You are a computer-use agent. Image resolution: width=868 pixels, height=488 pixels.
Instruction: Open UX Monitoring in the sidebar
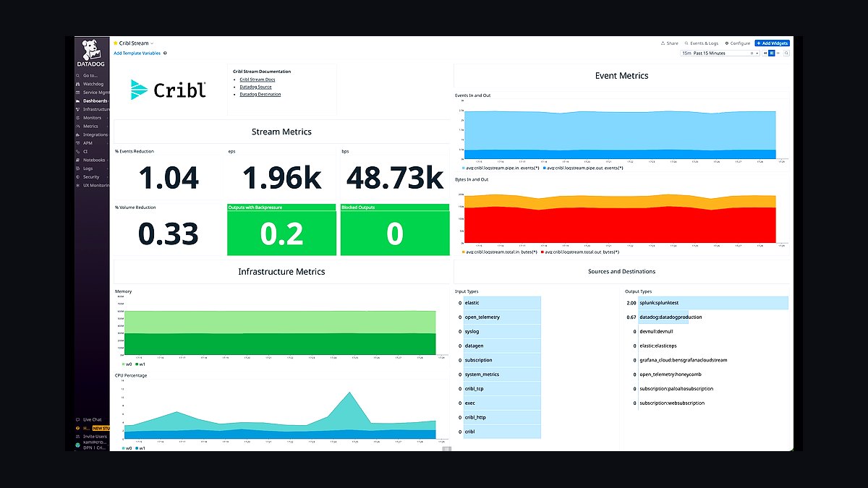[x=92, y=185]
